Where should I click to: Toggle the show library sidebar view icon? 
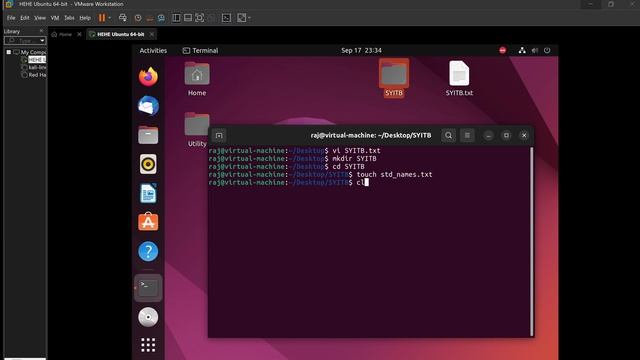click(176, 18)
